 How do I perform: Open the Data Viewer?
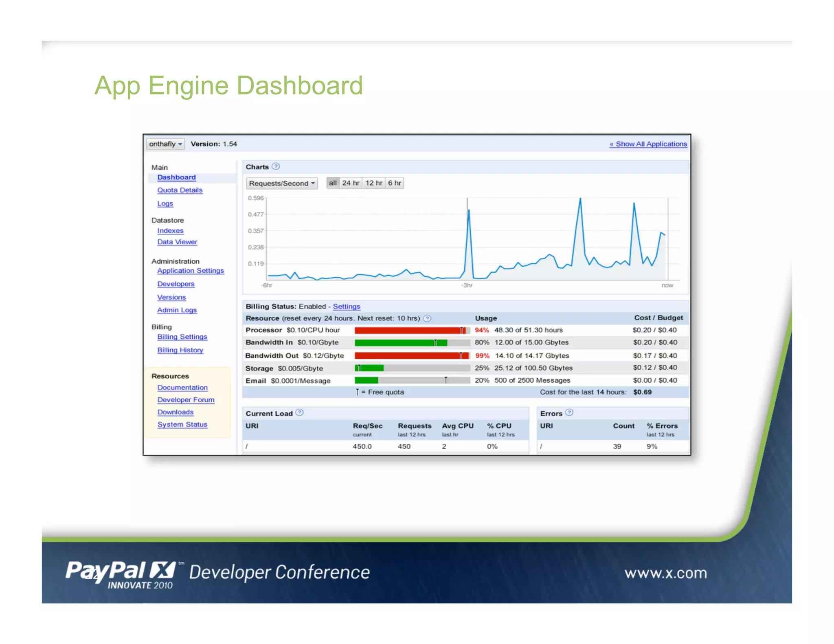[177, 242]
